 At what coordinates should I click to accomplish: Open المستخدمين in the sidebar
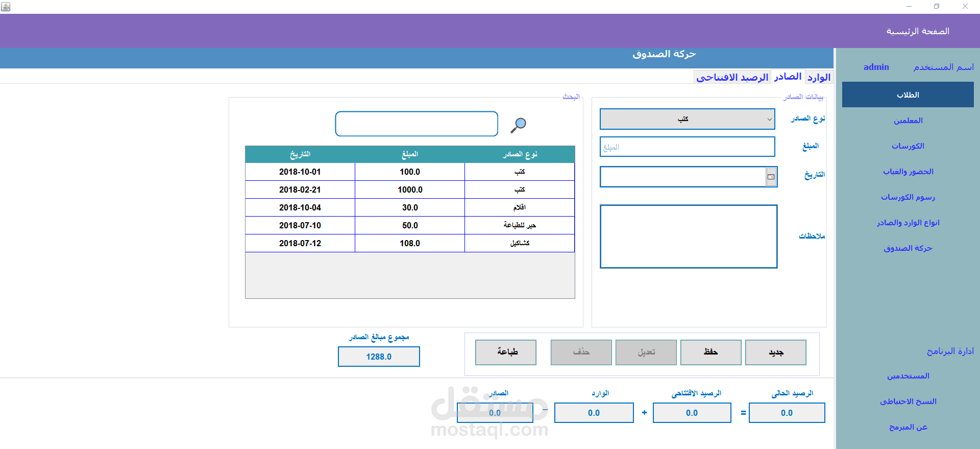[908, 376]
